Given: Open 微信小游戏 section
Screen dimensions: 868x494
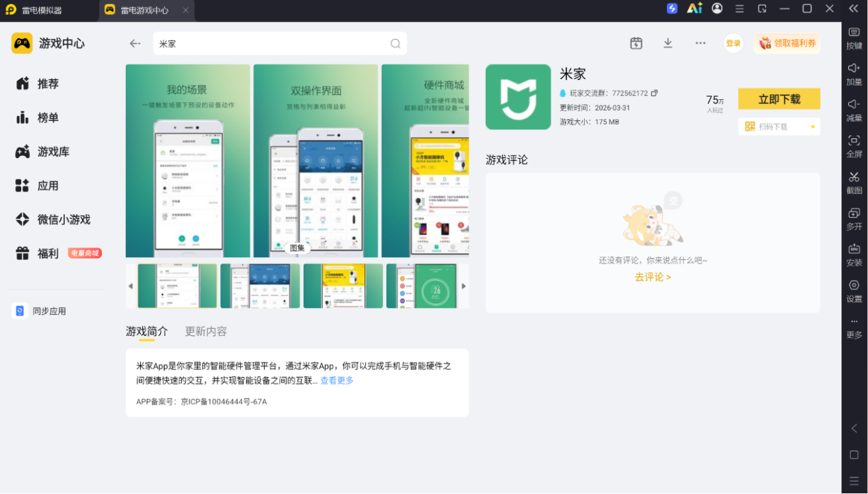Looking at the screenshot, I should coord(53,220).
